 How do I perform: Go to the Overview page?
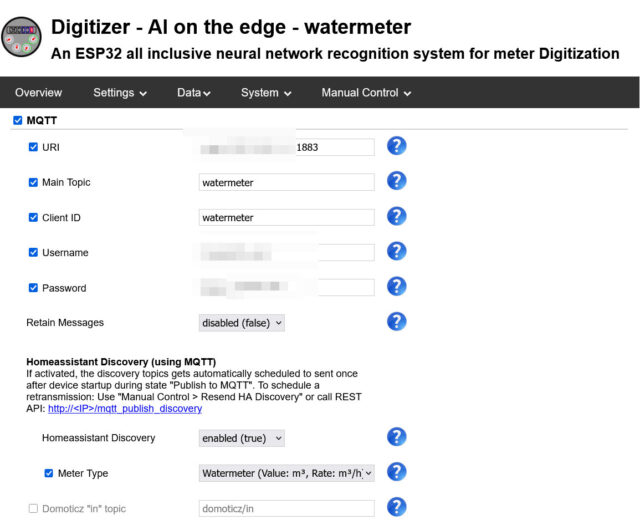(x=38, y=93)
